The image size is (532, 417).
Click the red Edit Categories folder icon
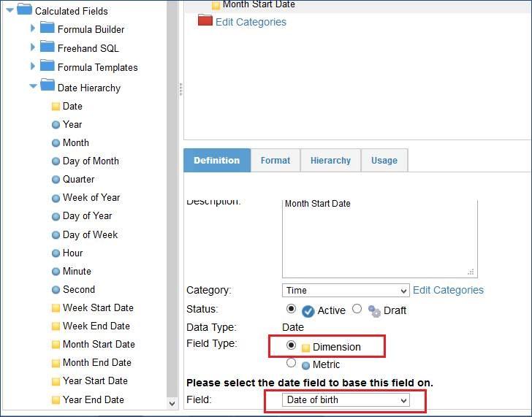205,20
